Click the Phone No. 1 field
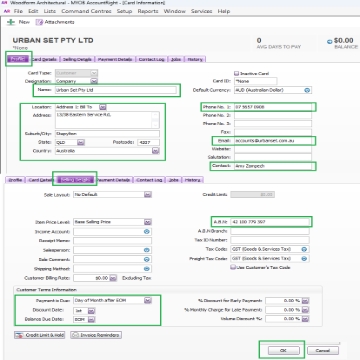The height and width of the screenshot is (360, 360). coord(273,107)
